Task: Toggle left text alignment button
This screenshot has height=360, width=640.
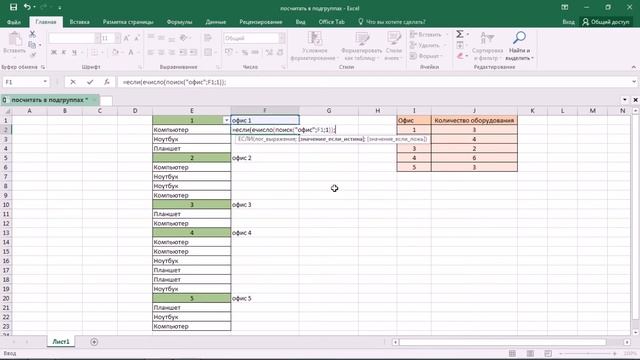Action: click(151, 52)
